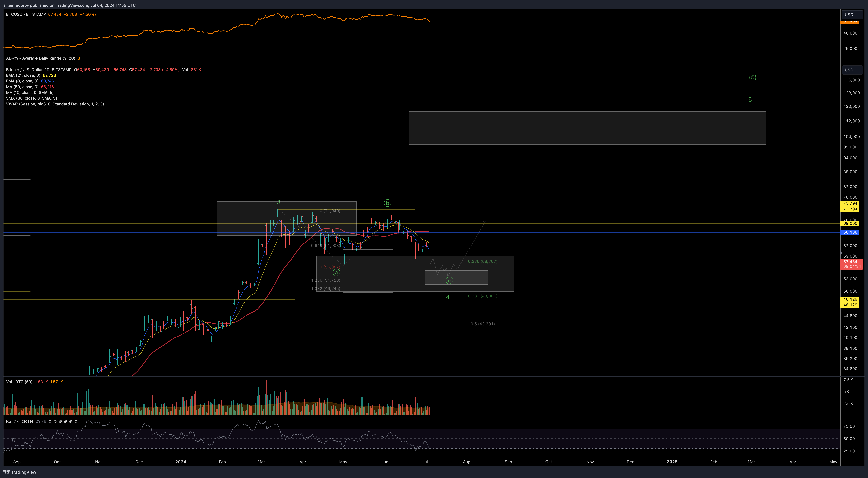Select the 'MA (50, close, 0)' indicator legend
Screen dimensions: 868x478
pos(22,87)
